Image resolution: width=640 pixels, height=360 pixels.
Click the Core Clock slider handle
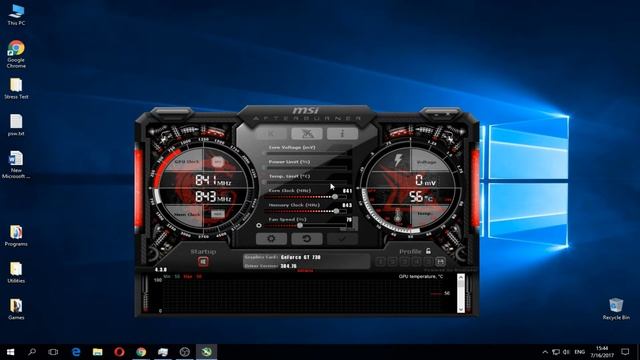pyautogui.click(x=335, y=197)
